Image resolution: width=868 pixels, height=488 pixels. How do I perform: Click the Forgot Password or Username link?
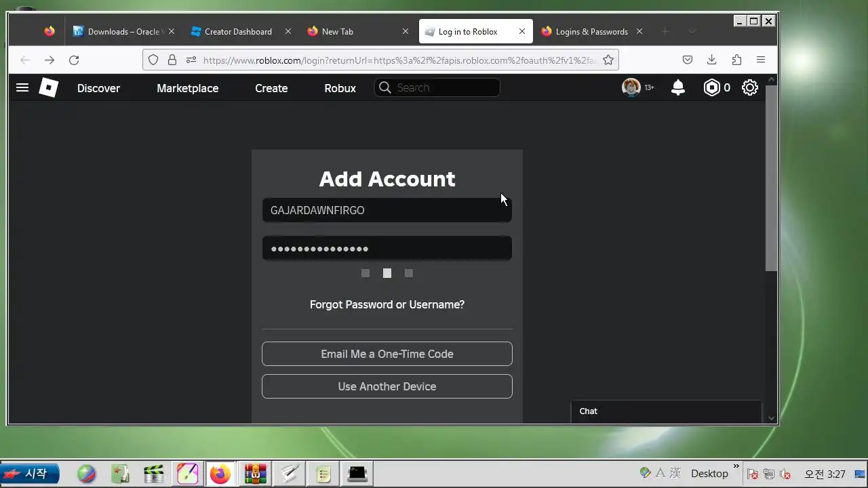coord(387,304)
